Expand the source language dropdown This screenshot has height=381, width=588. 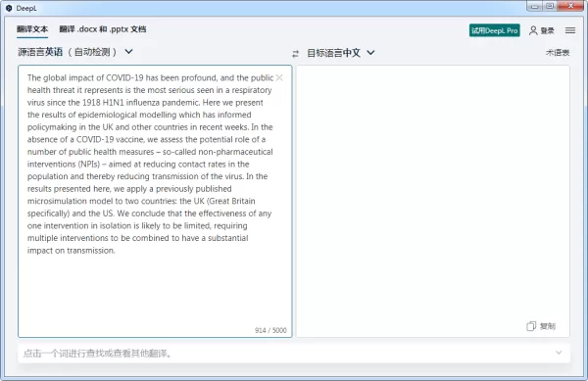[128, 51]
